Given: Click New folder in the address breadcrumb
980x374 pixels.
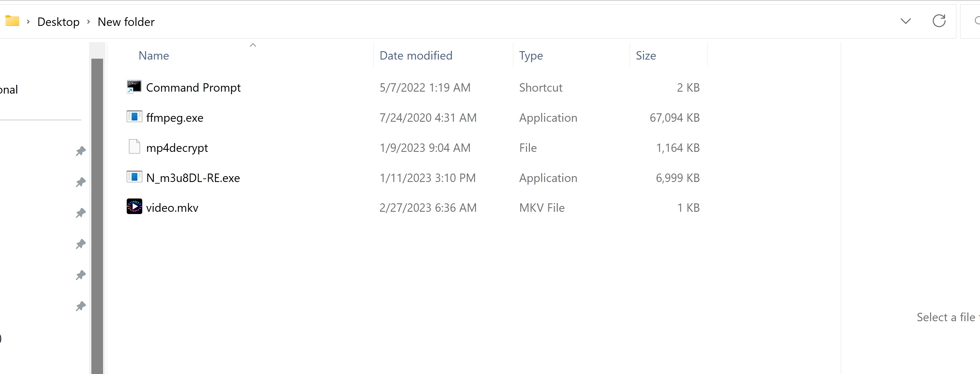Looking at the screenshot, I should (x=126, y=22).
